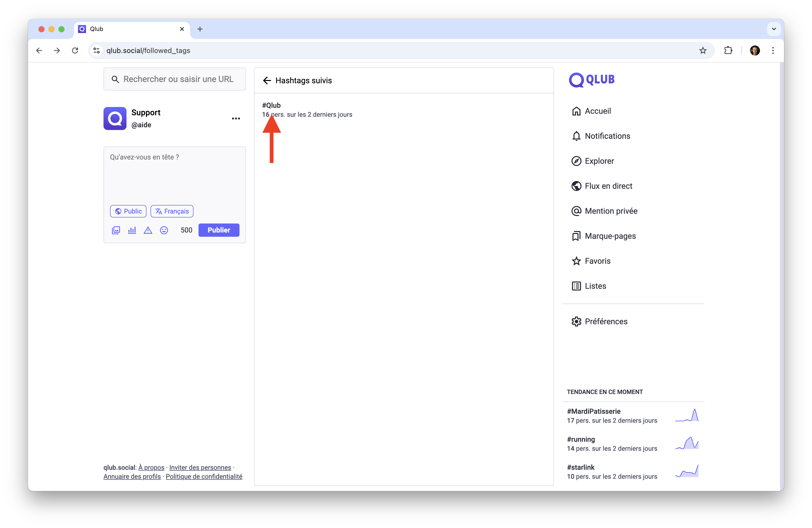Click the QLUB logo
This screenshot has width=812, height=528.
tap(591, 80)
